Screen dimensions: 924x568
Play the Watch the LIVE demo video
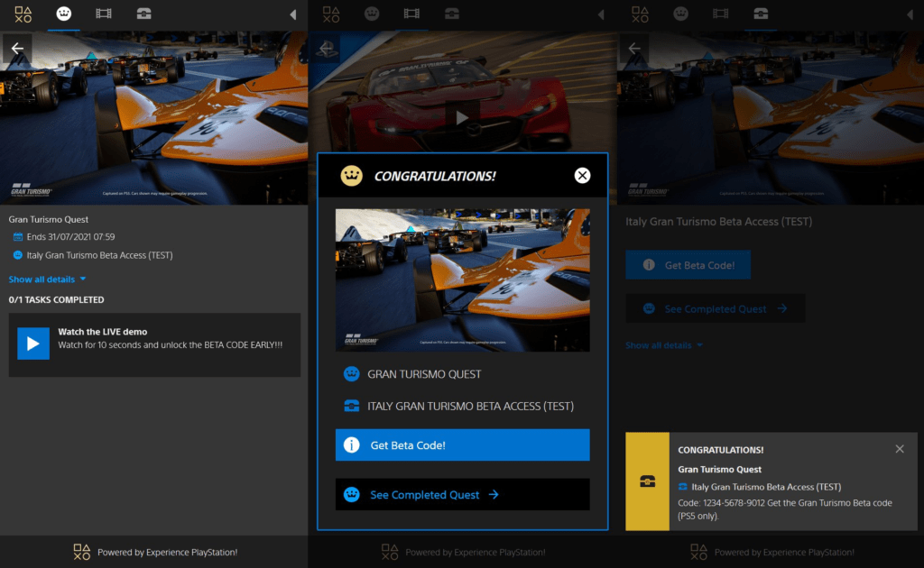point(33,343)
